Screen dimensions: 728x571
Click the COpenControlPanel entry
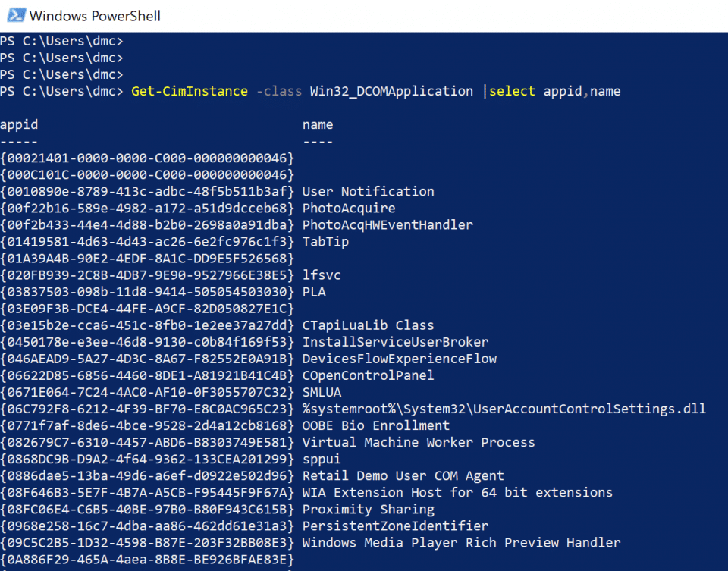click(369, 375)
